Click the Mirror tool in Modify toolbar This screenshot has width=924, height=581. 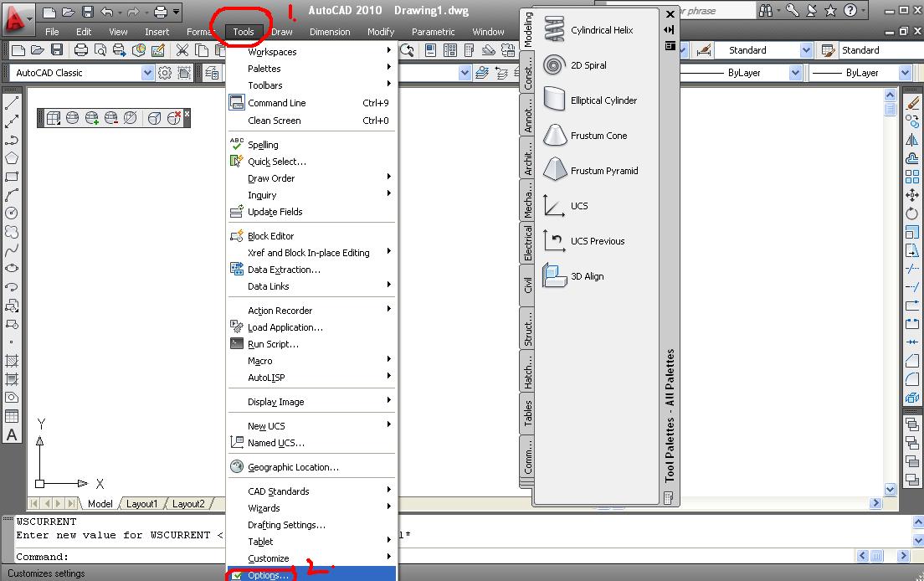(x=911, y=140)
